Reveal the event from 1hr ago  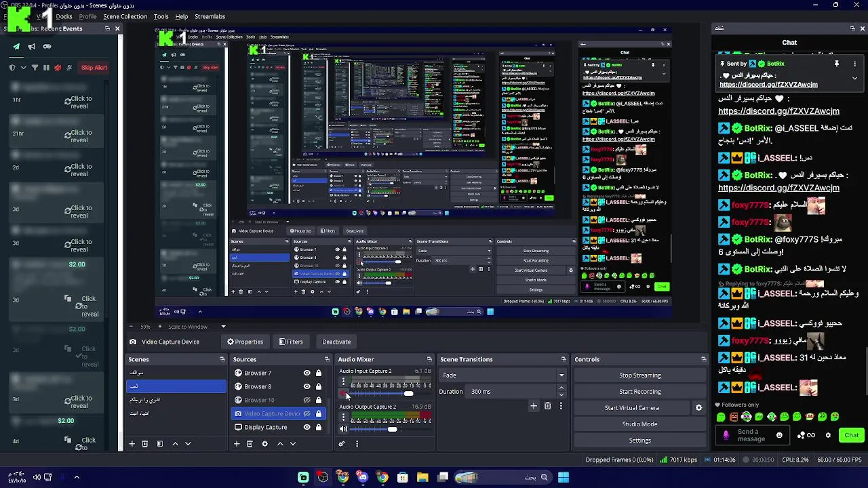[x=79, y=102]
